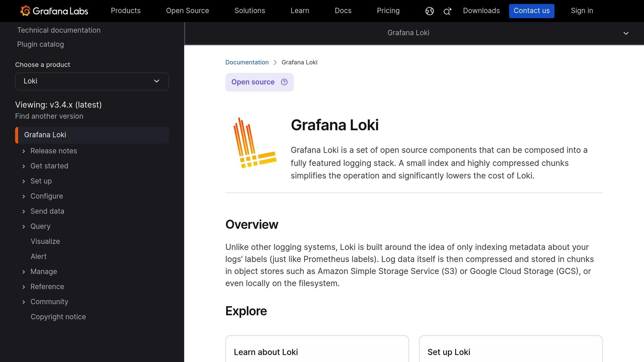Open the AI-powered search

tap(447, 11)
